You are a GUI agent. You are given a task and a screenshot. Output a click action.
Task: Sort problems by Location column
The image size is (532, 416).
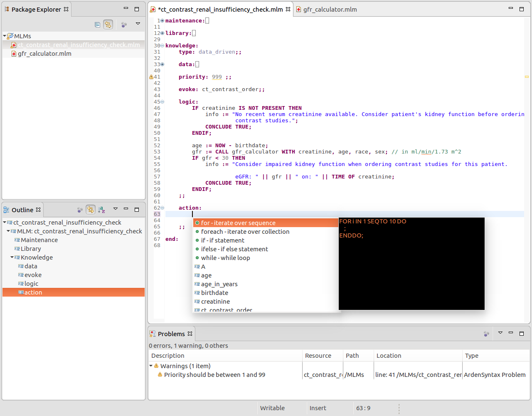pyautogui.click(x=418, y=356)
